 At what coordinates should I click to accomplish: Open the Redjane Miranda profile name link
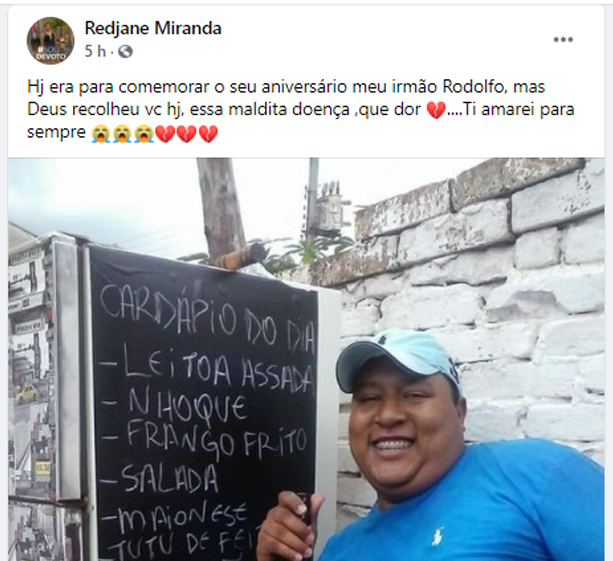(153, 28)
